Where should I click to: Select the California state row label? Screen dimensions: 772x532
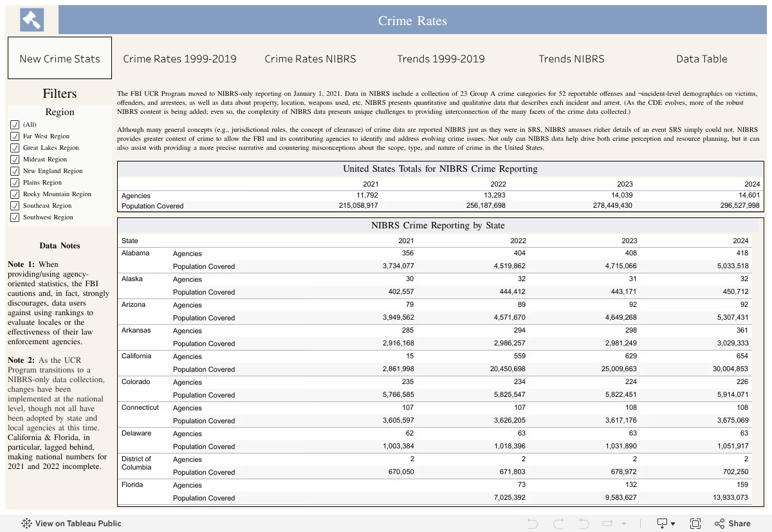coord(136,356)
